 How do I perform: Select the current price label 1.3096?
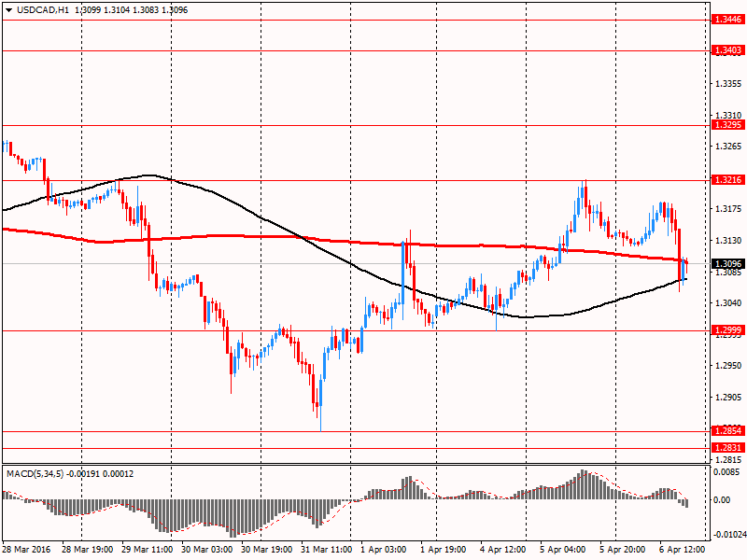[728, 263]
